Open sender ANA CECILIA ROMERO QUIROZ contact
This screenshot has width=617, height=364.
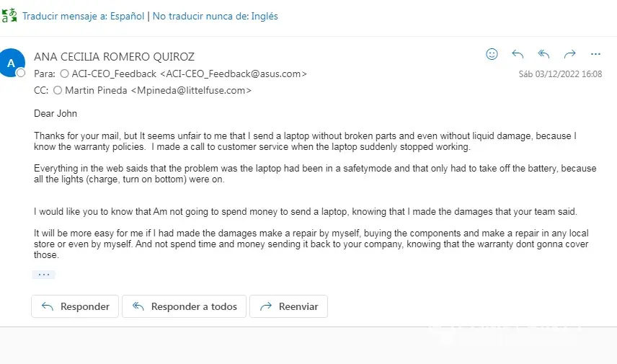[x=114, y=56]
